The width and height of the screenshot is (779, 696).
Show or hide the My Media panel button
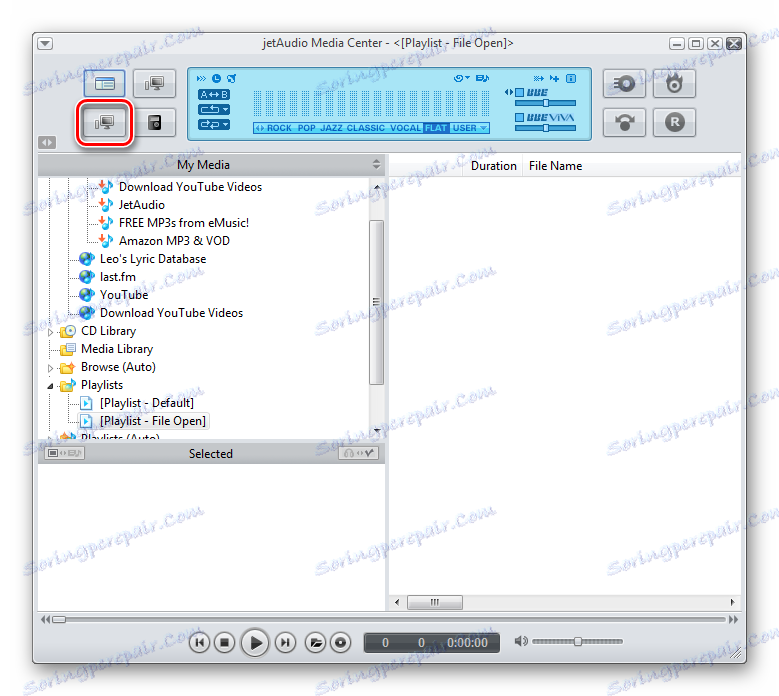click(x=104, y=83)
